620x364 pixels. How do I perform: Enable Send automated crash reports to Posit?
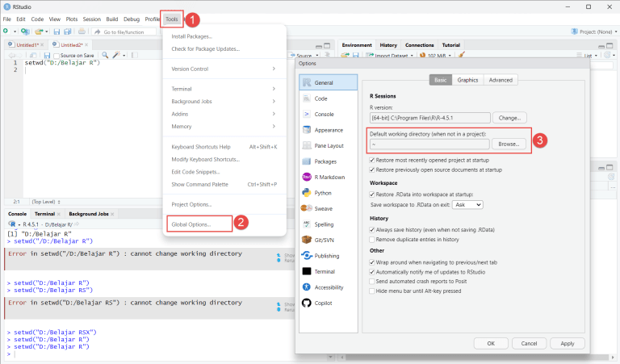tap(371, 282)
